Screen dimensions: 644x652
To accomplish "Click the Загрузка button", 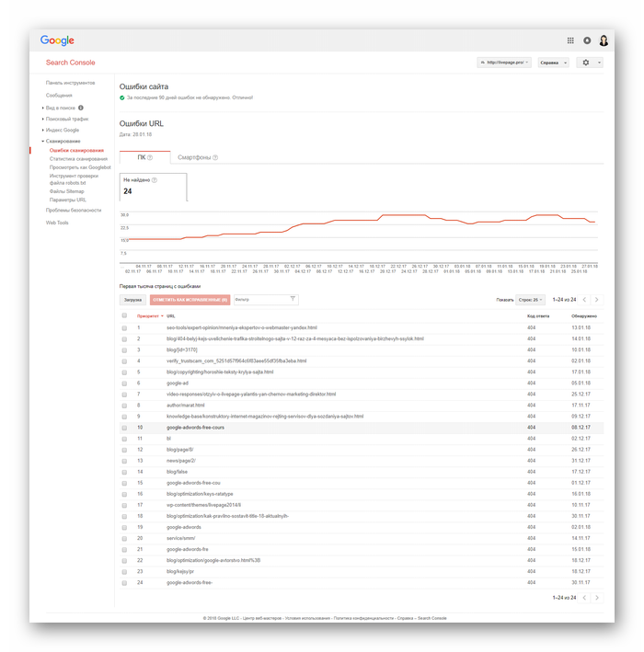I will coord(132,300).
